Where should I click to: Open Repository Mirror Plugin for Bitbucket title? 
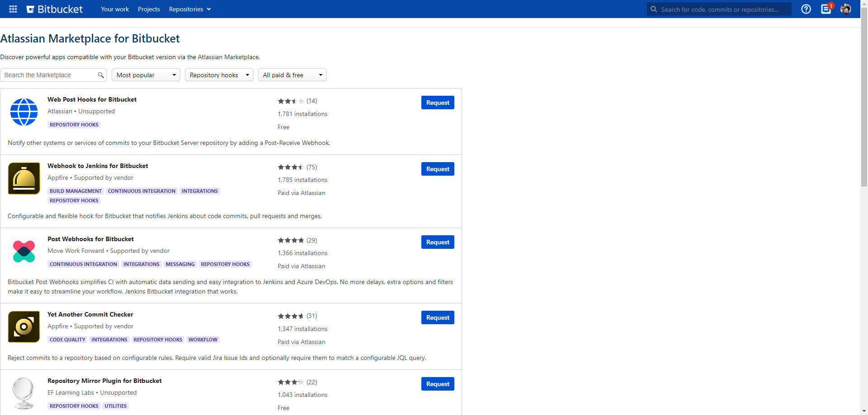pos(104,381)
